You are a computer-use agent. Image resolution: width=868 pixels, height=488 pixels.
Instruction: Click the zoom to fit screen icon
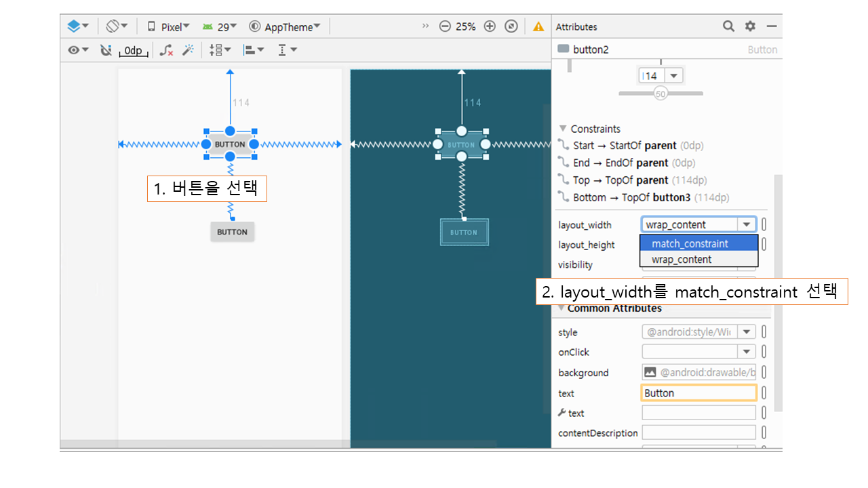pyautogui.click(x=511, y=26)
